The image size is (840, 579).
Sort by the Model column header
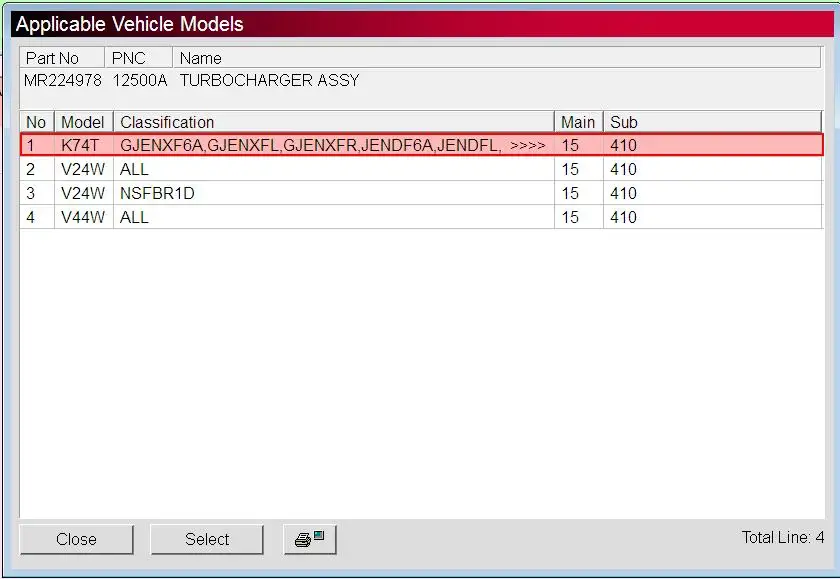[83, 122]
